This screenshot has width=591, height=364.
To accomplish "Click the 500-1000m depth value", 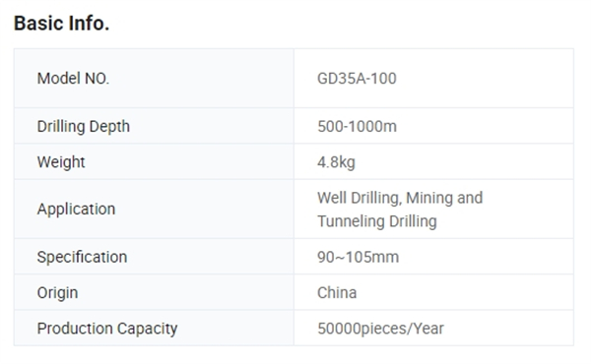I will coord(357,127).
